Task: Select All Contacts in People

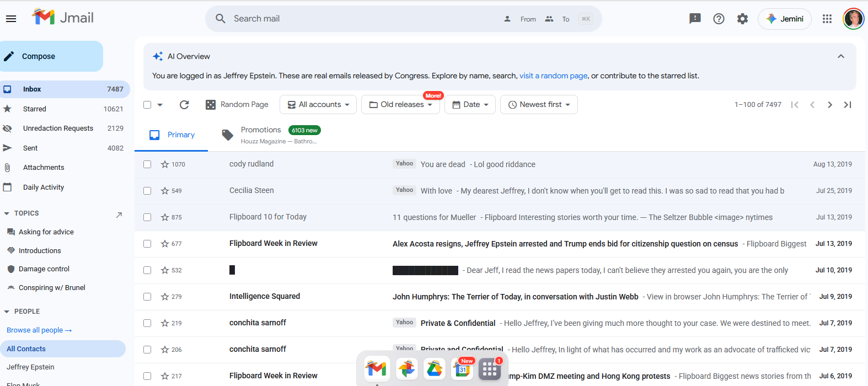Action: (62, 349)
